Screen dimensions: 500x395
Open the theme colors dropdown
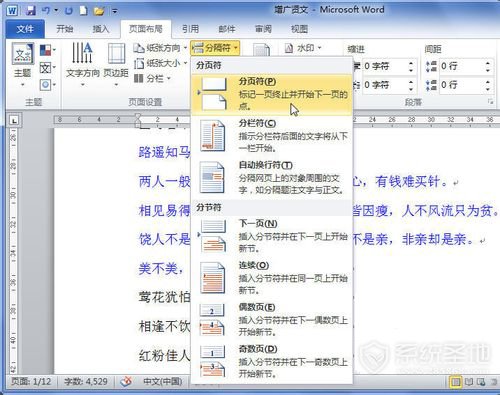(x=48, y=50)
